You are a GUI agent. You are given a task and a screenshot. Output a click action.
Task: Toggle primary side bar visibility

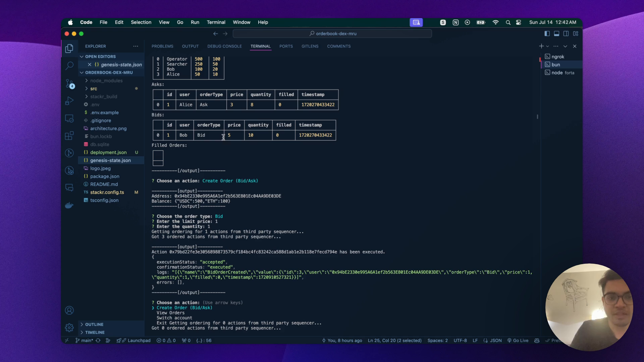click(547, 34)
